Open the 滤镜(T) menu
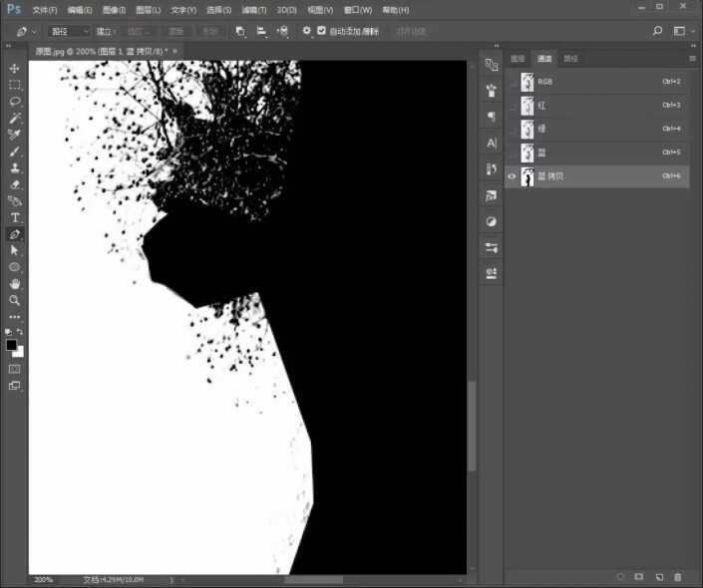Screen dimensions: 703x588 coord(254,9)
